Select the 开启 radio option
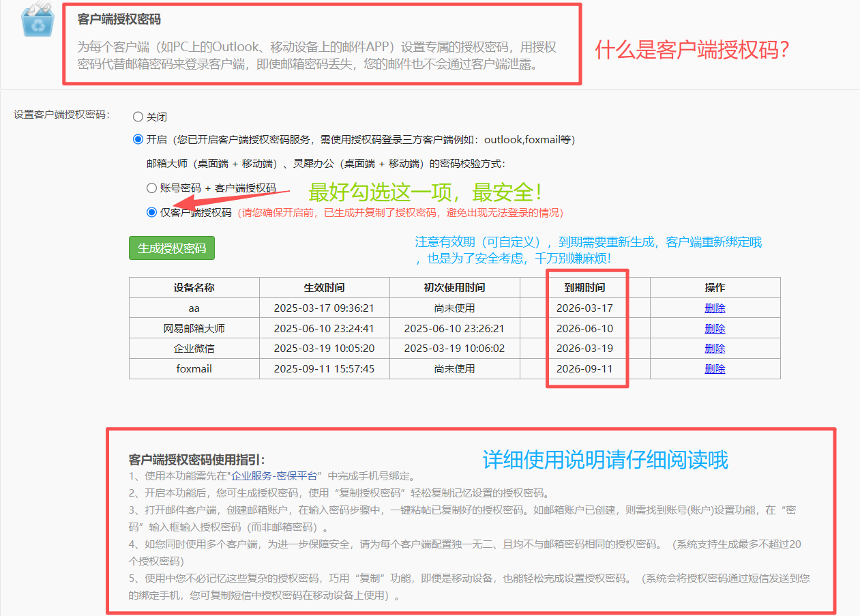The image size is (860, 616). [x=138, y=140]
